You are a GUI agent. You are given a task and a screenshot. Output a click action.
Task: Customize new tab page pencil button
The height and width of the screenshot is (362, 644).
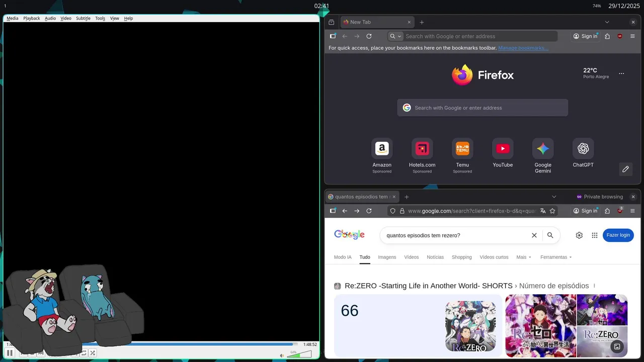(625, 169)
